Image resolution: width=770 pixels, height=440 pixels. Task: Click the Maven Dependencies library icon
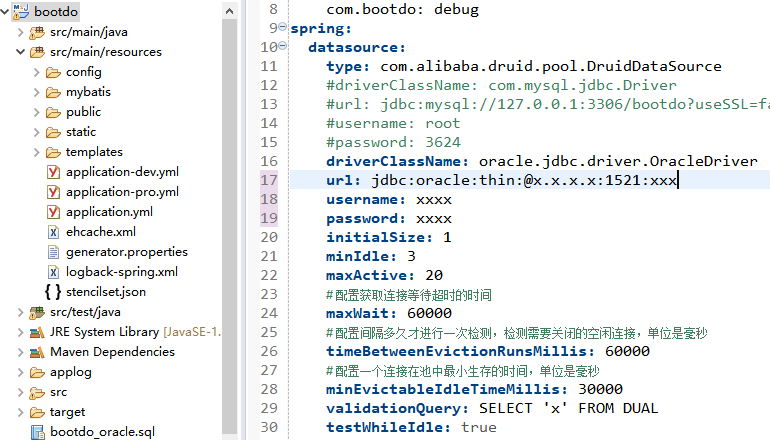37,353
